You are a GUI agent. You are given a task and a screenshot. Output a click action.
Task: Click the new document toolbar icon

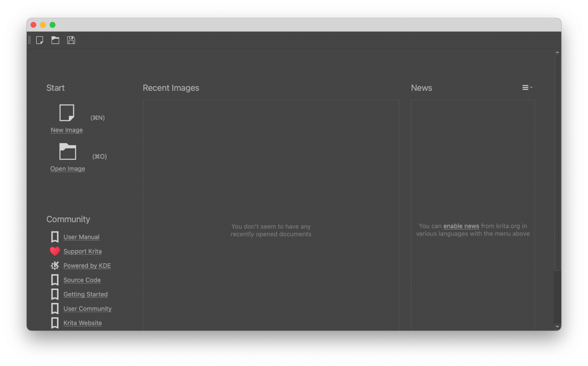click(40, 40)
